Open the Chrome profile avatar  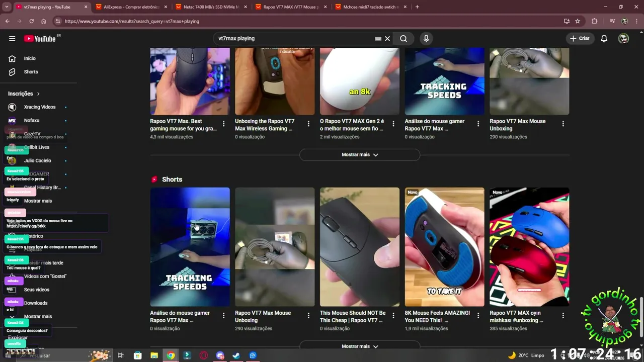624,21
